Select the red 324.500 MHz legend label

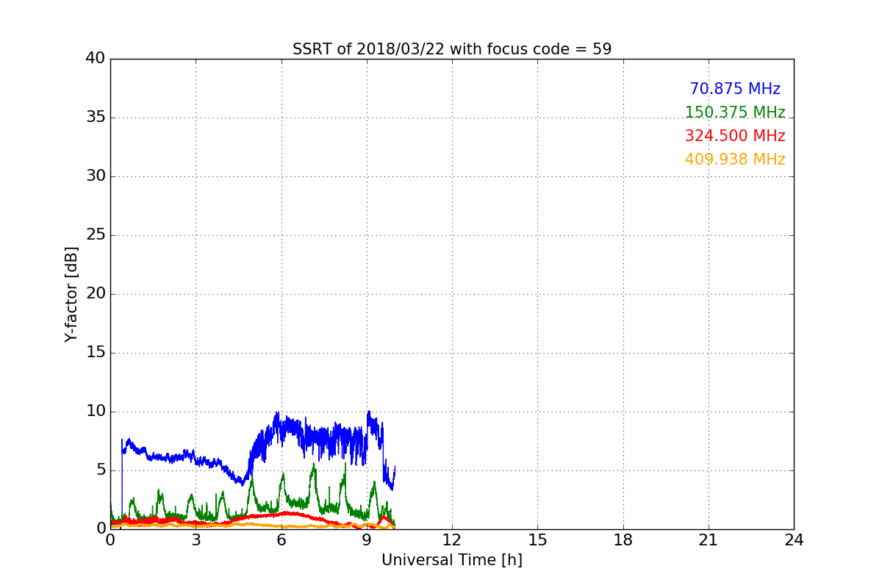(735, 136)
